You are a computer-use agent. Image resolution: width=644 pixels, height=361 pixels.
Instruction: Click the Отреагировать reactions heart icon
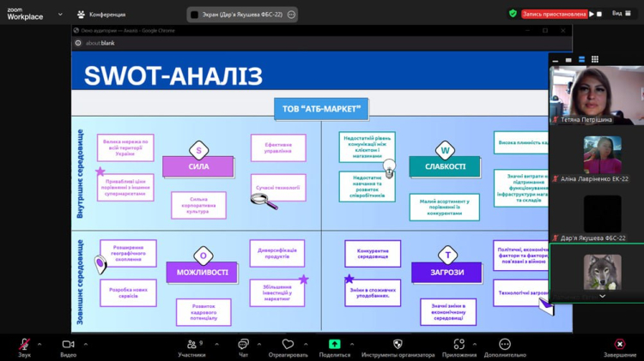coord(288,345)
